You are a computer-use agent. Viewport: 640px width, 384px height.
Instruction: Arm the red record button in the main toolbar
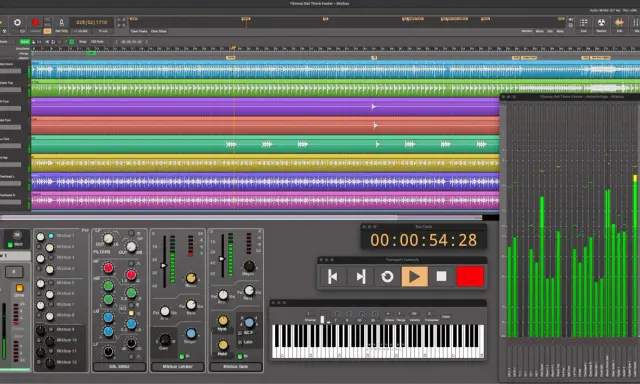(x=35, y=22)
